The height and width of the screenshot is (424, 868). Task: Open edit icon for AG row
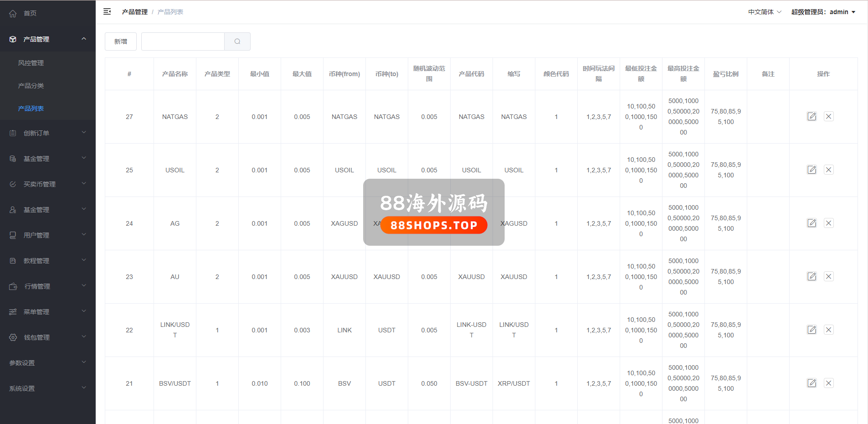point(812,223)
